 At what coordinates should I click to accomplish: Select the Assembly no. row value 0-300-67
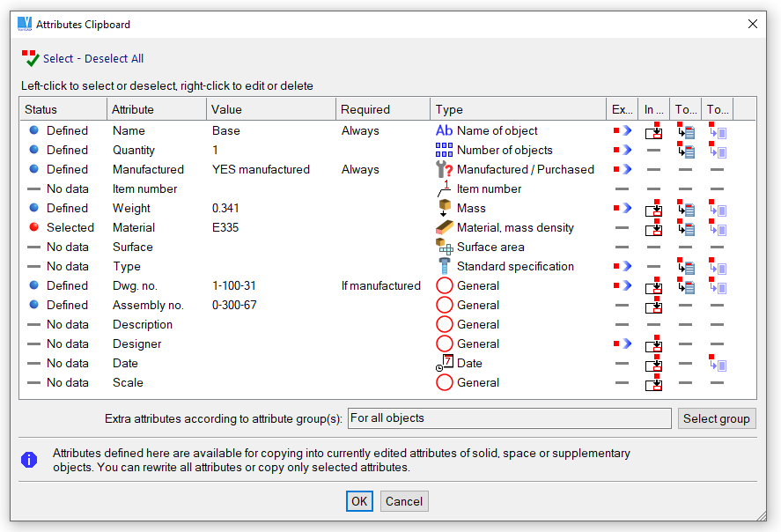tap(234, 305)
